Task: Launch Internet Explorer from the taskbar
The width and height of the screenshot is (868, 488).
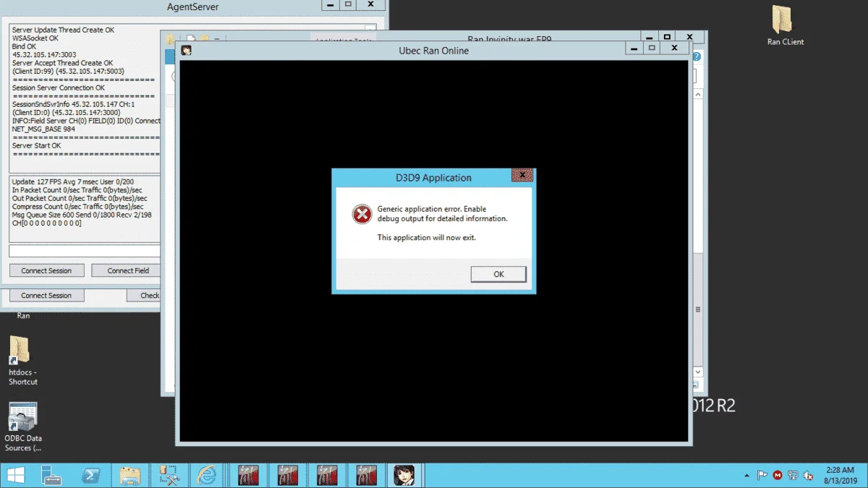Action: click(x=208, y=475)
